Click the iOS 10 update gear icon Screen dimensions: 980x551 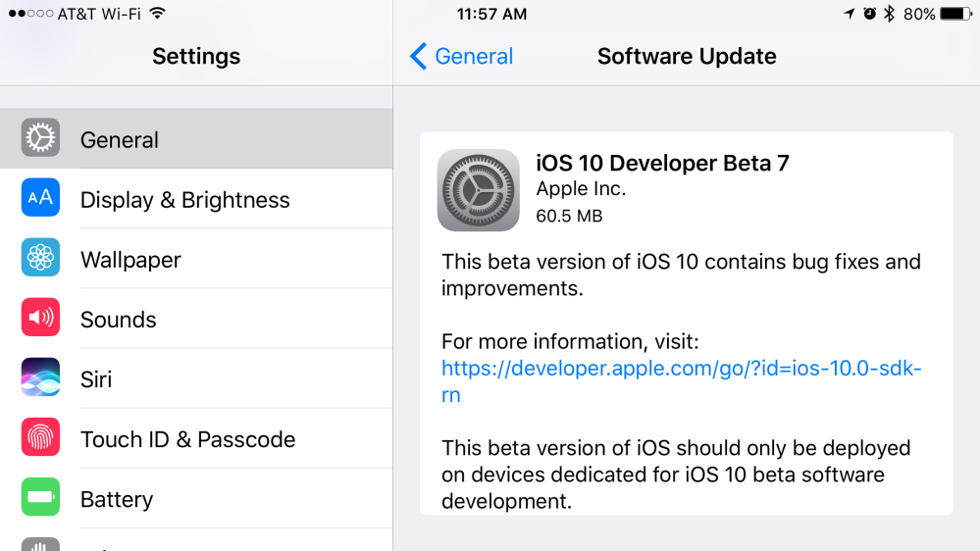click(478, 190)
